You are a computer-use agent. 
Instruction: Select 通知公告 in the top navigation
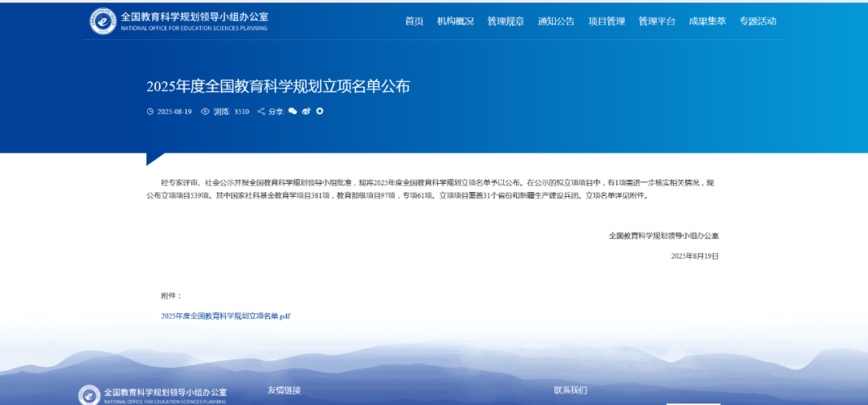tap(556, 22)
